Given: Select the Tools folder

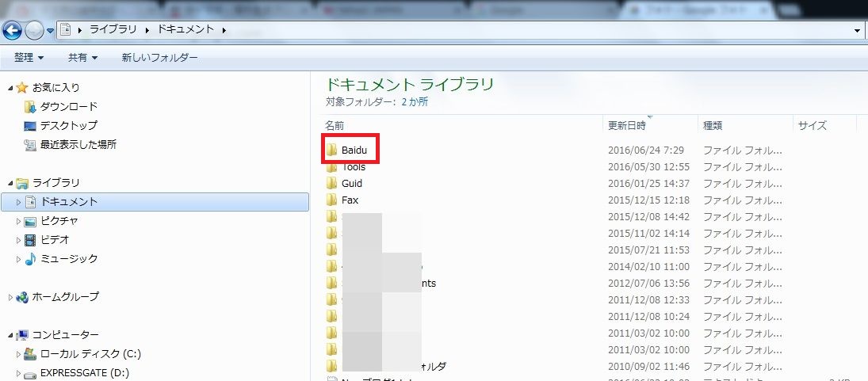Looking at the screenshot, I should tap(354, 166).
